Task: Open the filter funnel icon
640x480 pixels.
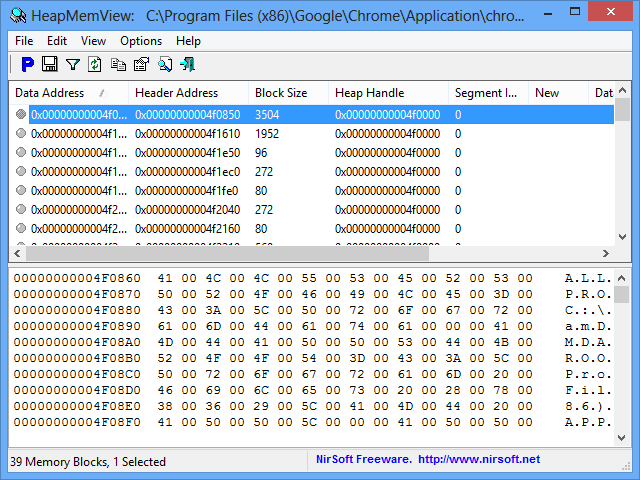Action: [x=72, y=64]
